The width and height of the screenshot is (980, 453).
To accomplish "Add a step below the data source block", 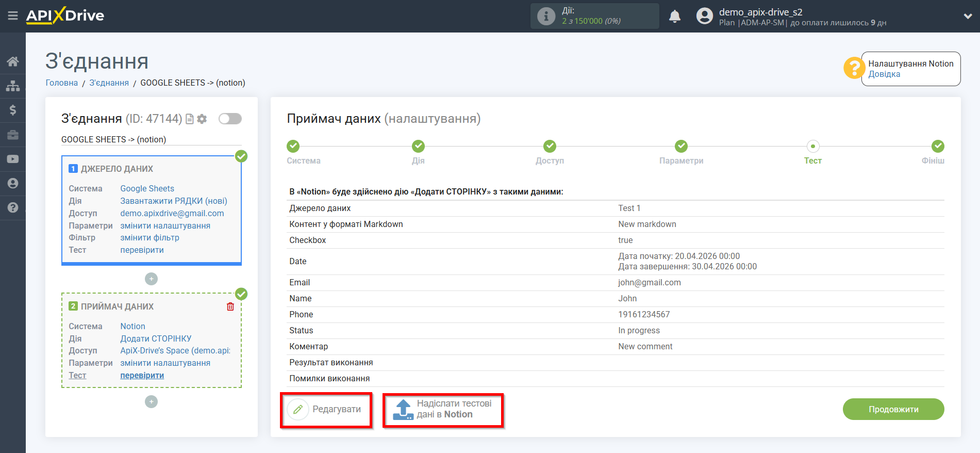I will pos(151,279).
